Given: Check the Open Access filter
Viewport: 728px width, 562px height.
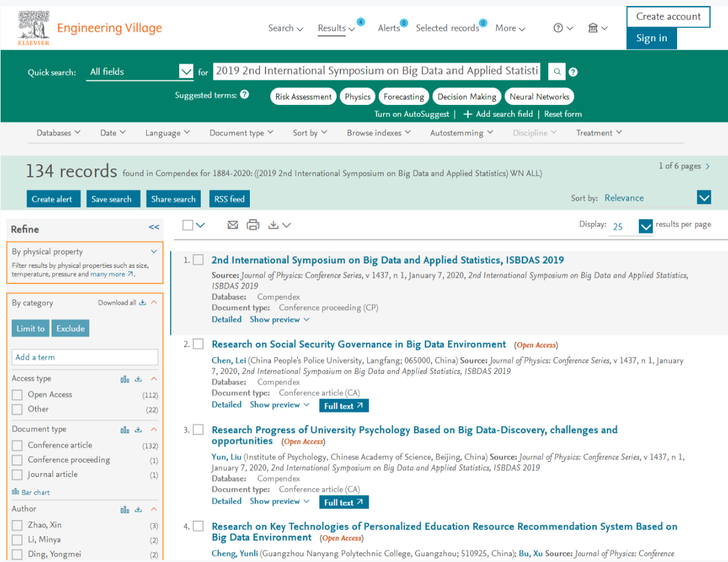Looking at the screenshot, I should click(x=17, y=395).
